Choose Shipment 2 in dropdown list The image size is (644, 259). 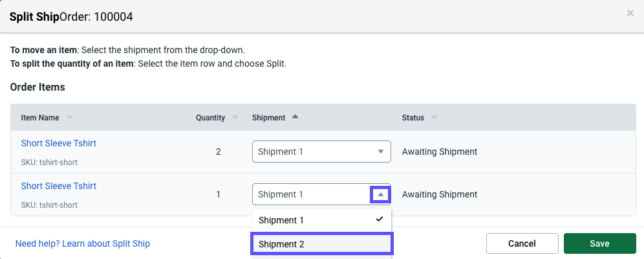321,244
